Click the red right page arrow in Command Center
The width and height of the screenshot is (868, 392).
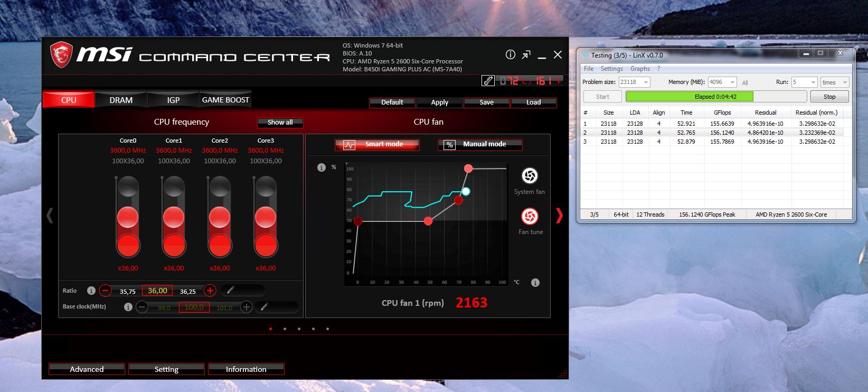coord(559,215)
